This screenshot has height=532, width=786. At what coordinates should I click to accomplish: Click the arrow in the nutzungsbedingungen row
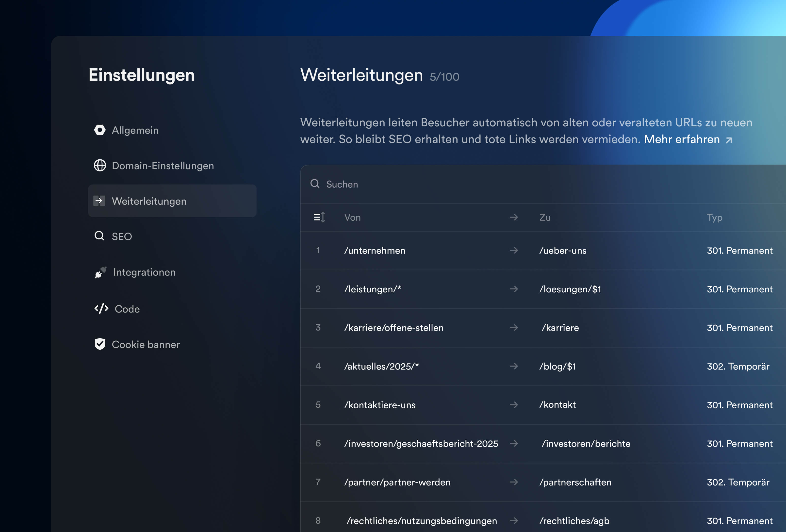[x=514, y=520]
